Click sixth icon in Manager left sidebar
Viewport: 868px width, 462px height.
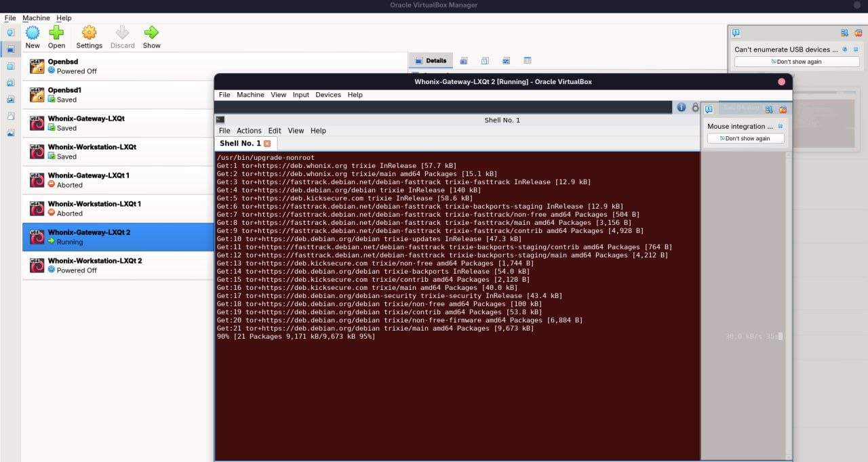(x=10, y=116)
